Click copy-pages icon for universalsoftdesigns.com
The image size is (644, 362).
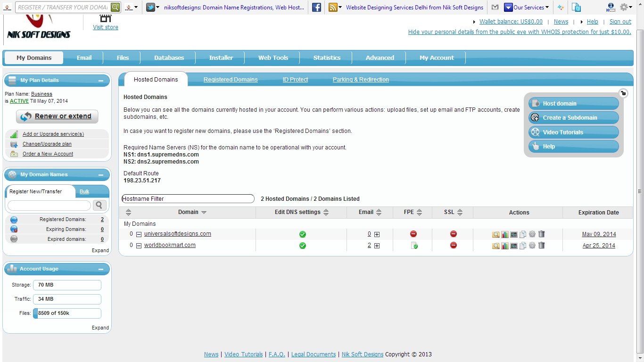523,234
